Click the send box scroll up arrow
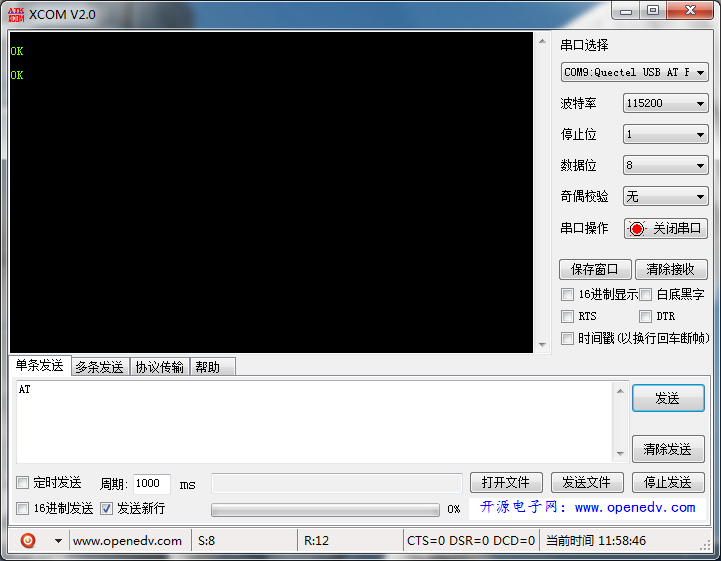The image size is (721, 561). coord(620,391)
